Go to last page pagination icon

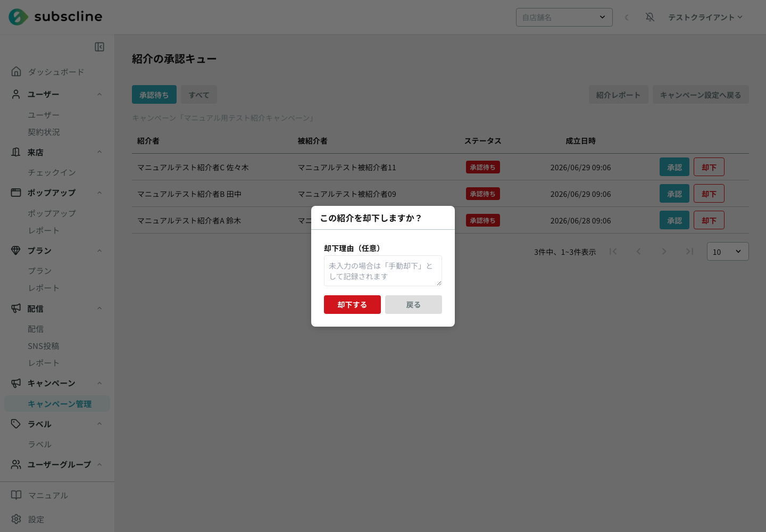click(x=689, y=251)
